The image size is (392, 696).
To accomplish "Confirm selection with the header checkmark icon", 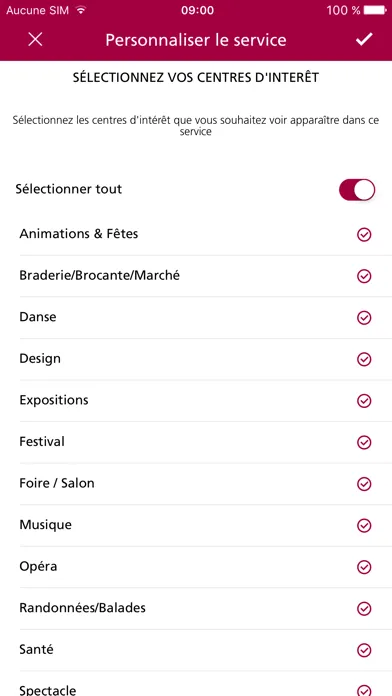I will 364,40.
